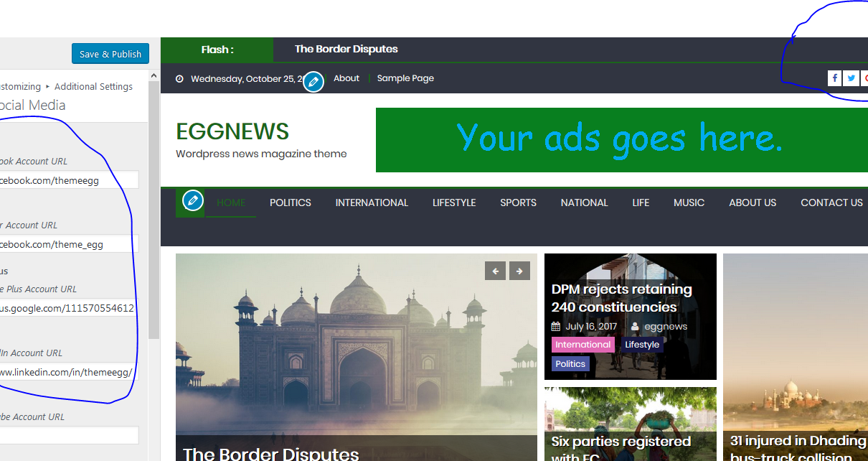
Task: Open the Sample Page link
Action: coord(405,78)
